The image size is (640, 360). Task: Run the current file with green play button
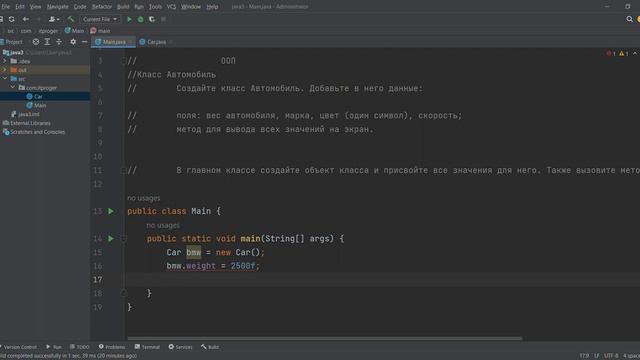click(x=129, y=19)
